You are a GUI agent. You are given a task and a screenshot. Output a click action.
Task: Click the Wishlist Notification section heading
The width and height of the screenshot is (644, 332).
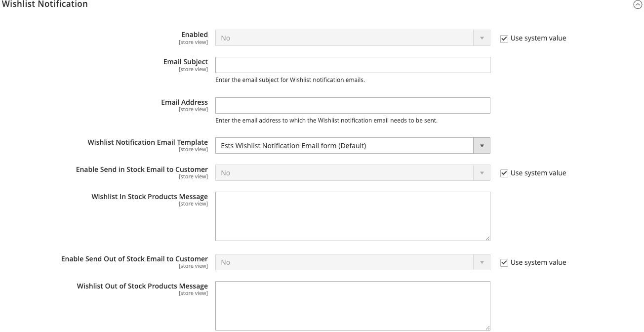point(45,4)
